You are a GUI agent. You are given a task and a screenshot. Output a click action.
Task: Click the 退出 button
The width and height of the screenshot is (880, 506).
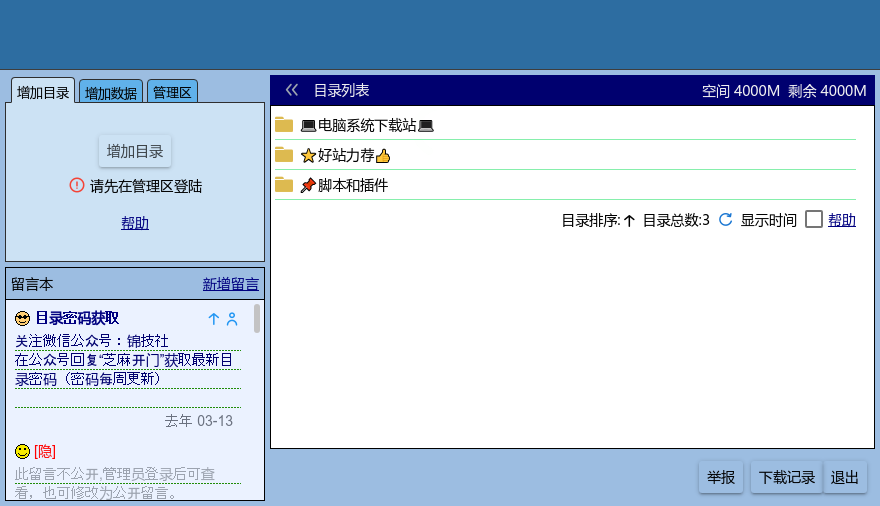coord(845,478)
